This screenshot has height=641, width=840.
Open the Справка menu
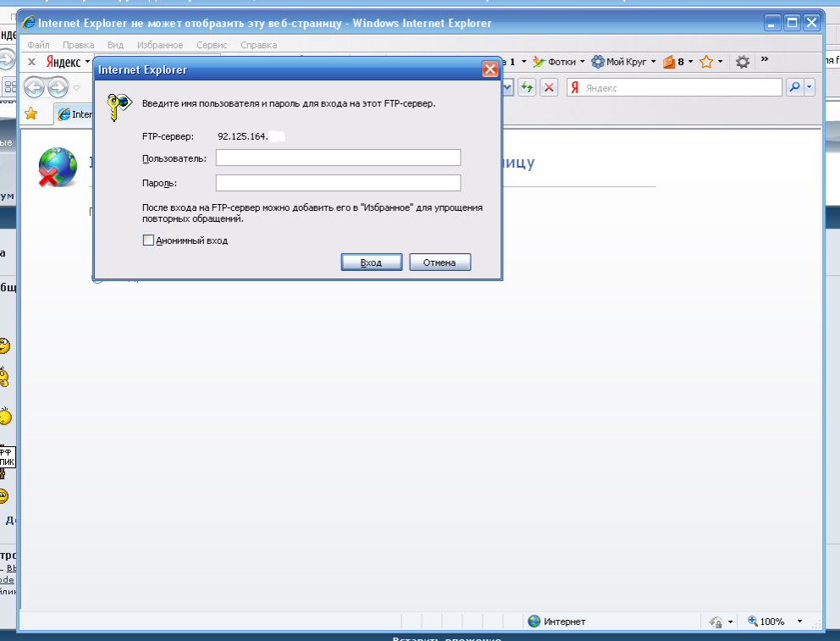[258, 44]
